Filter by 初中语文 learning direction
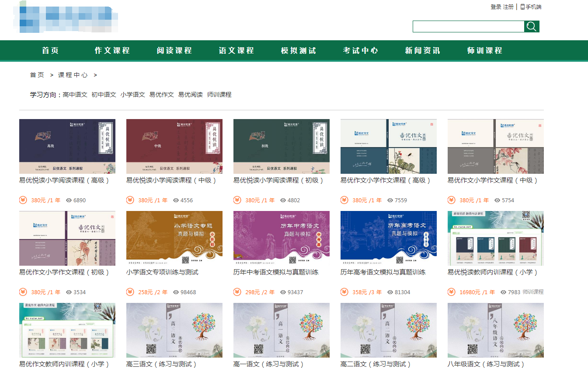The image size is (588, 376). [104, 95]
